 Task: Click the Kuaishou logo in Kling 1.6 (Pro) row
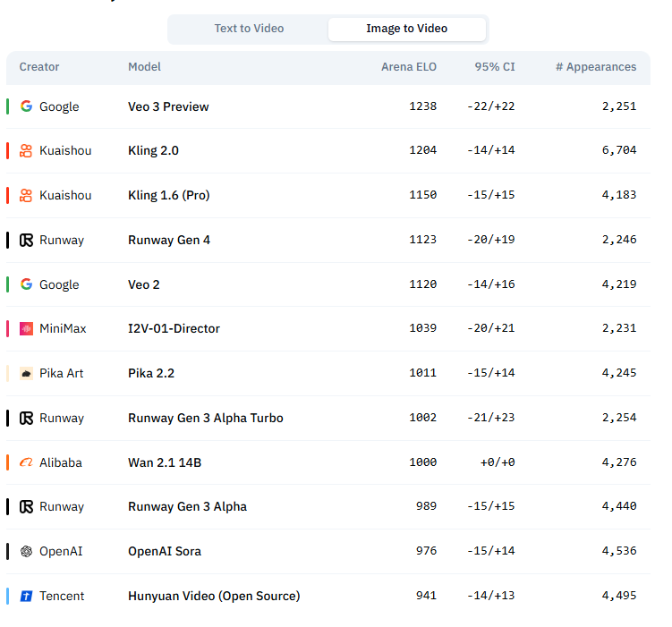26,195
